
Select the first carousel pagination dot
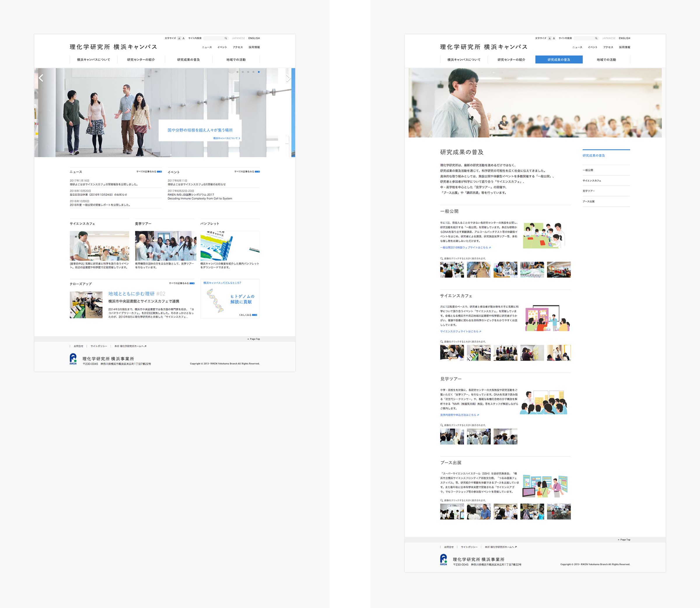coord(237,72)
